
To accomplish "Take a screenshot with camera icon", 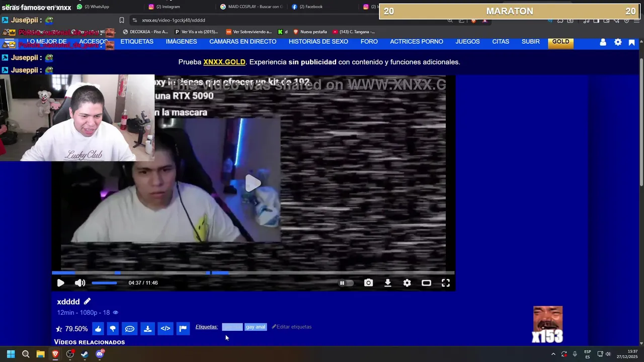I will pyautogui.click(x=368, y=283).
